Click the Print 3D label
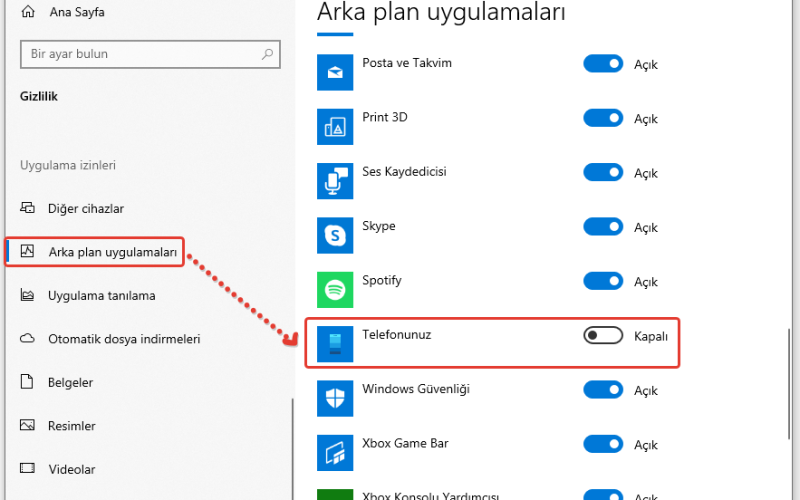The width and height of the screenshot is (800, 500). pyautogui.click(x=385, y=117)
